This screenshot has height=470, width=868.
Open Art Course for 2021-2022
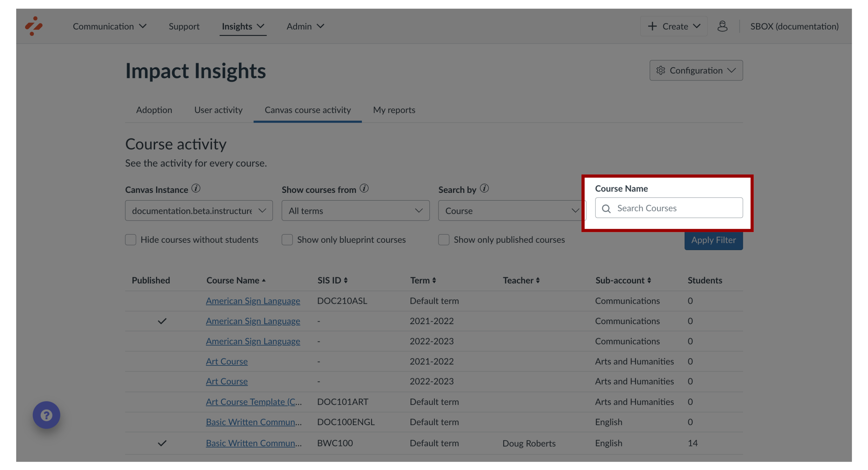(x=227, y=361)
